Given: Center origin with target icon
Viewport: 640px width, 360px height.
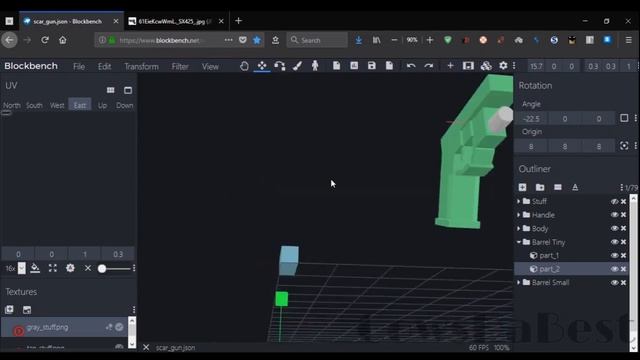Looking at the screenshot, I should pos(624,146).
